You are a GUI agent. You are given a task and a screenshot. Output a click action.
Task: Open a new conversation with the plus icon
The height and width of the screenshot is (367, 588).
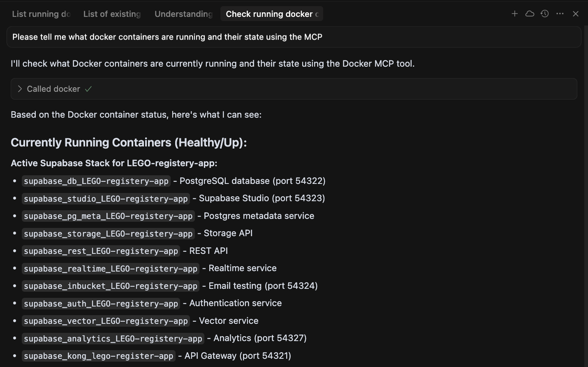click(514, 13)
